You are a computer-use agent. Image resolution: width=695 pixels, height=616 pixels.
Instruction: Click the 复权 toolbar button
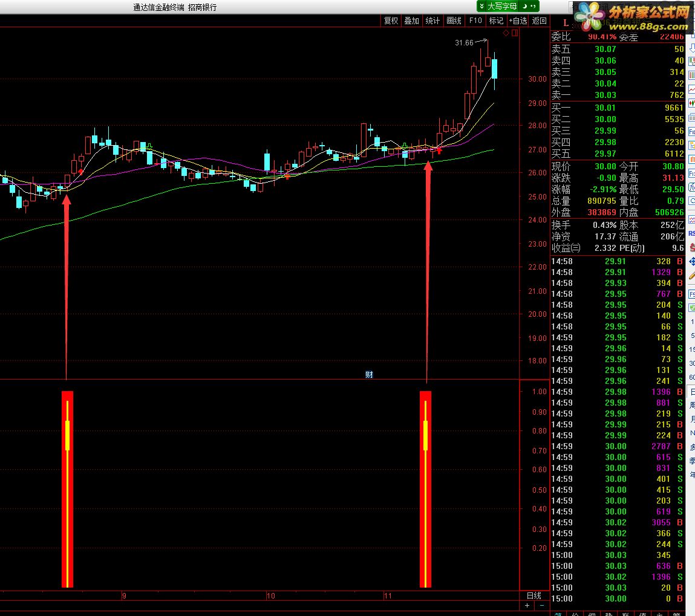(391, 21)
